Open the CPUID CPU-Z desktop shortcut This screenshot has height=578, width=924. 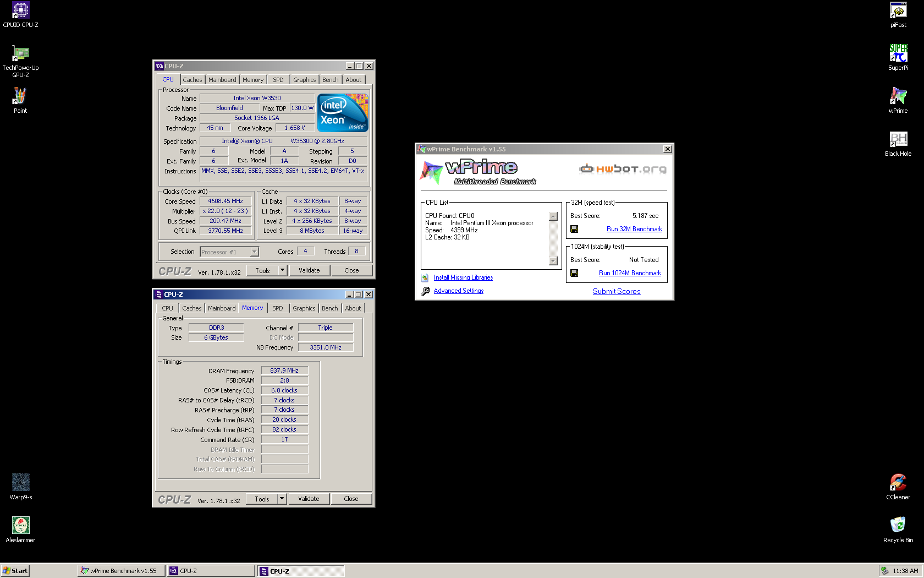point(20,15)
